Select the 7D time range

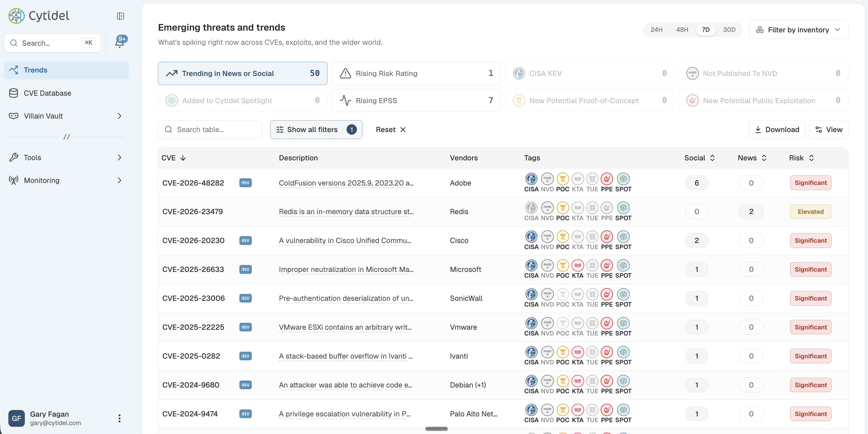[x=706, y=30]
